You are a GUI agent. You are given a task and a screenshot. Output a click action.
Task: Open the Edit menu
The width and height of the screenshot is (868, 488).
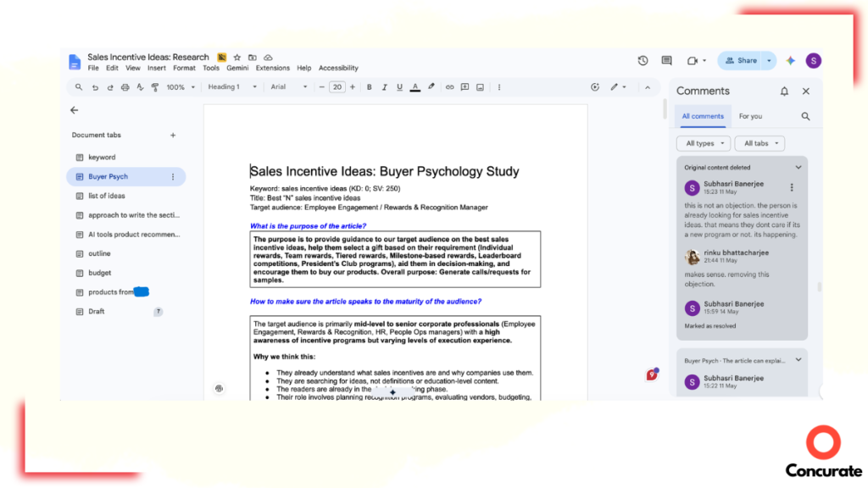(112, 68)
